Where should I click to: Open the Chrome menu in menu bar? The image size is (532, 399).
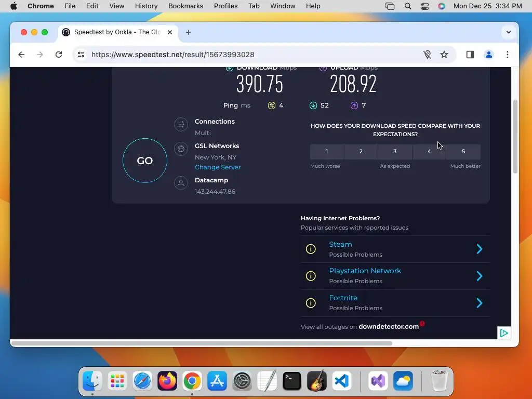coord(41,6)
